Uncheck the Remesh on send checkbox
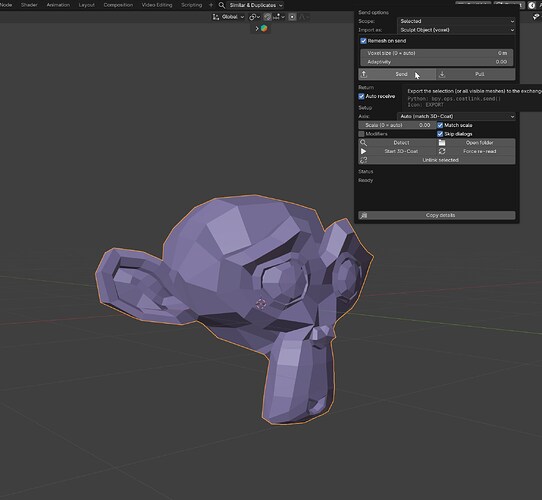This screenshot has height=500, width=542. tap(363, 41)
